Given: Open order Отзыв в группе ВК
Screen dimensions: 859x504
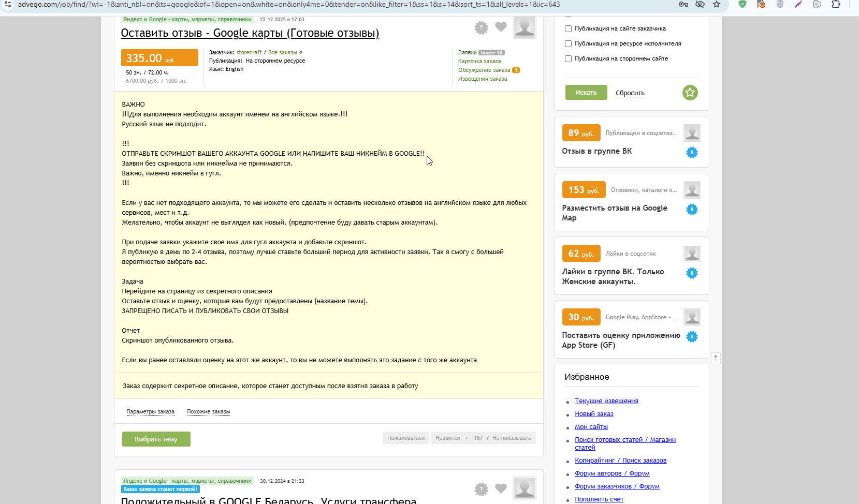Looking at the screenshot, I should (597, 151).
